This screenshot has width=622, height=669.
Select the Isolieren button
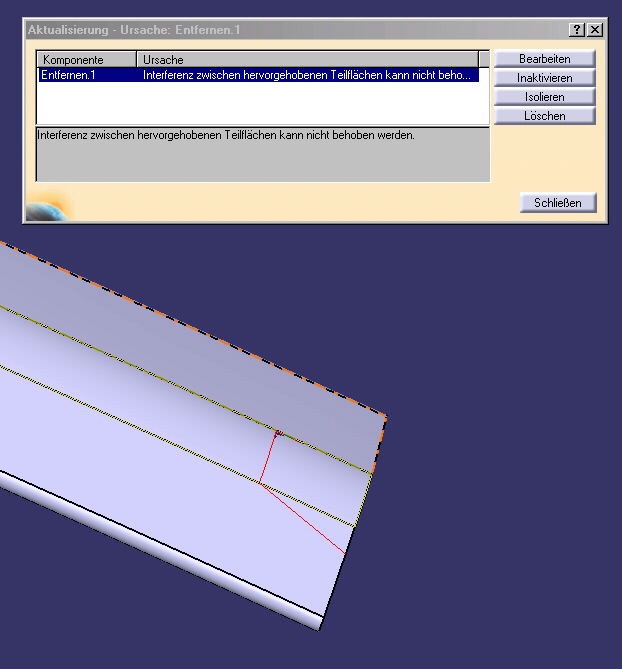[544, 97]
